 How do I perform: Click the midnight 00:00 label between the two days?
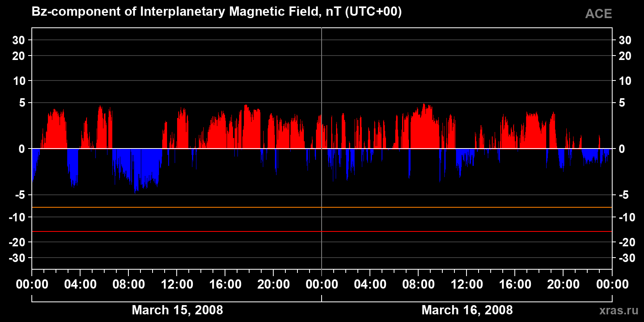[x=322, y=285]
